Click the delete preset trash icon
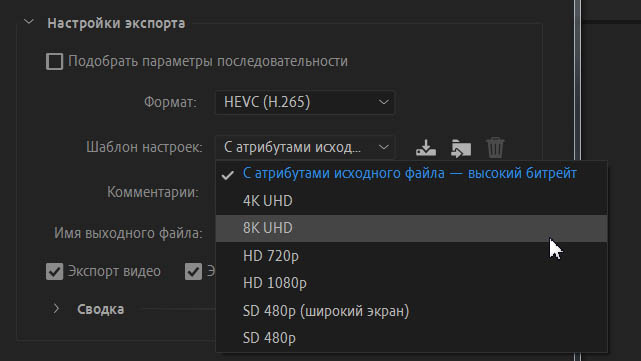The image size is (641, 361). pos(495,148)
